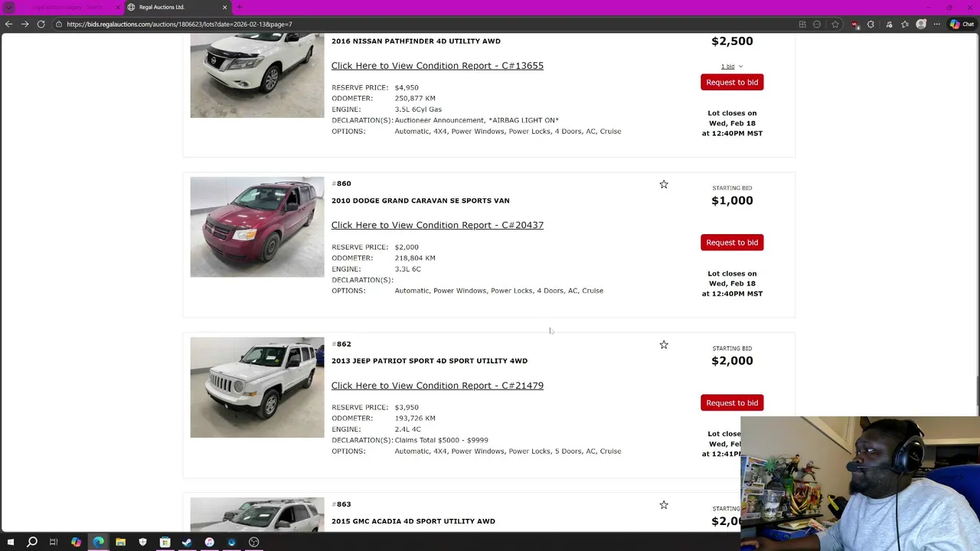Switch to the Regal Auctions Ltd. tab
The image size is (980, 551).
(177, 7)
